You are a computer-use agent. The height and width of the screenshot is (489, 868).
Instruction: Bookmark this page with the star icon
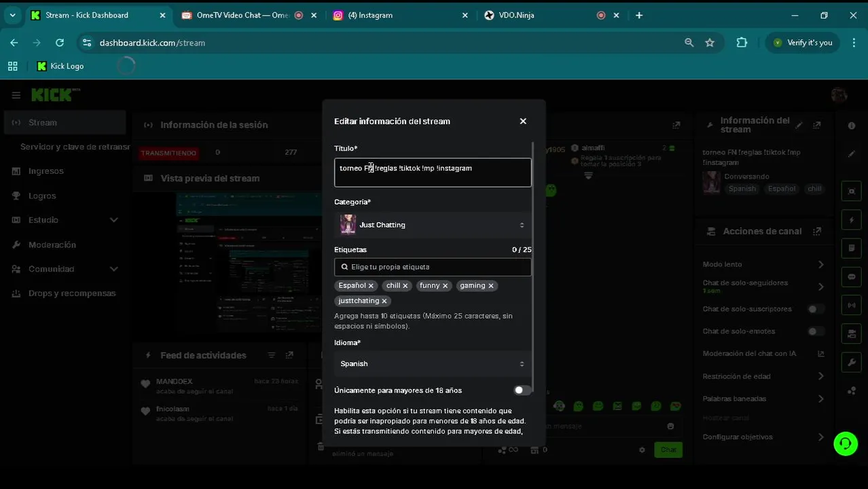pyautogui.click(x=710, y=43)
